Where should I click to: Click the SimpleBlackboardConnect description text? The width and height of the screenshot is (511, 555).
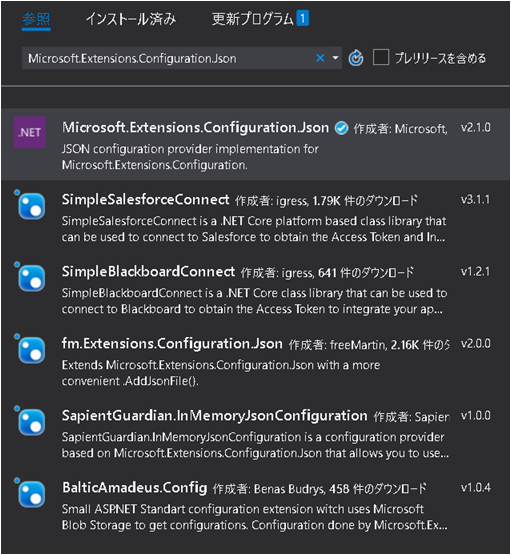(254, 301)
